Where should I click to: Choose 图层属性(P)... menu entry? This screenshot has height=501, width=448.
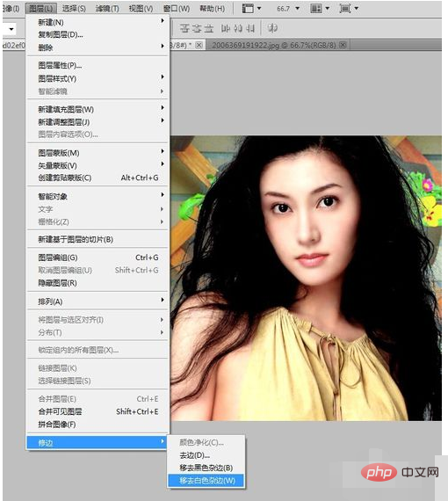[x=98, y=66]
